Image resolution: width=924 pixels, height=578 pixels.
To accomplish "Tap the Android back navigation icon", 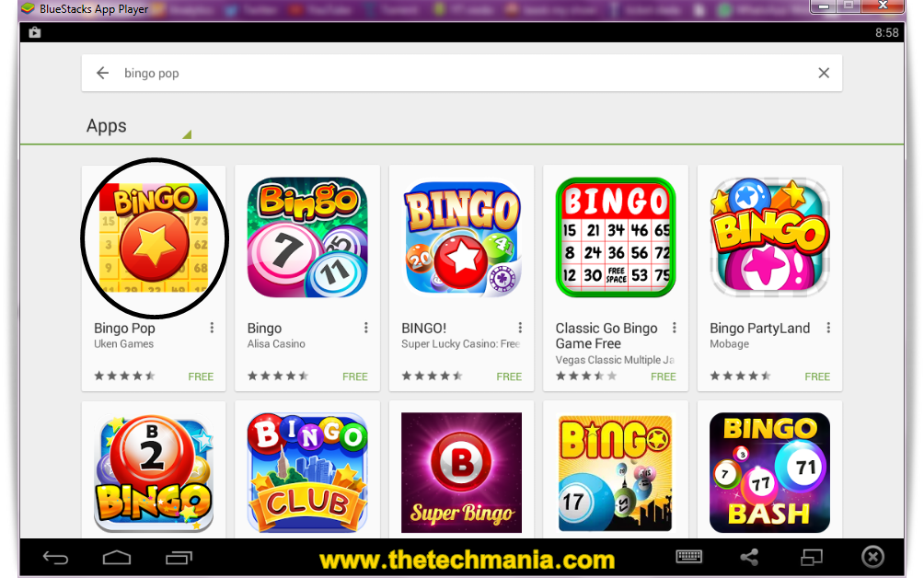I will (x=56, y=558).
